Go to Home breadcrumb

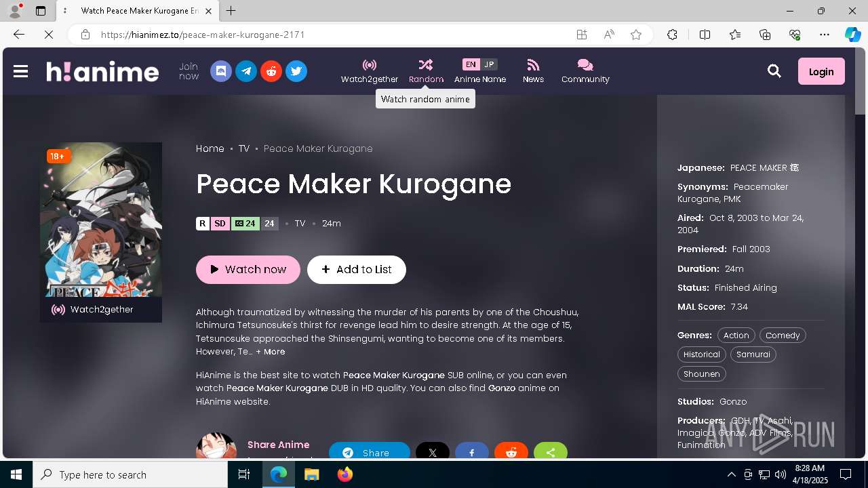point(210,148)
